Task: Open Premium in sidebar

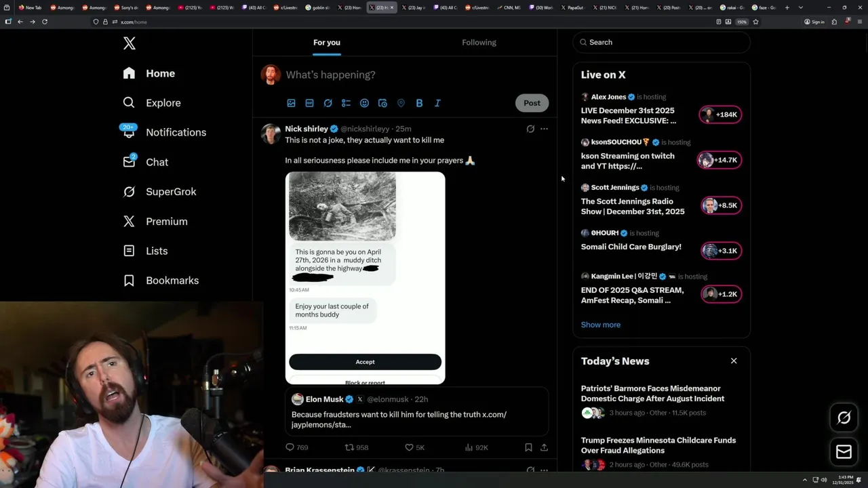Action: [155, 221]
